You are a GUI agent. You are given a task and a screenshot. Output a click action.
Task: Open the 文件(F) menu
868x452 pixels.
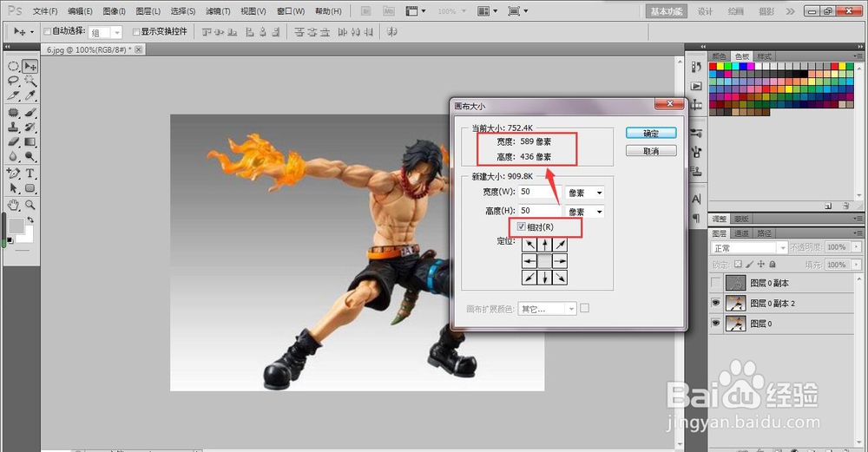[45, 11]
